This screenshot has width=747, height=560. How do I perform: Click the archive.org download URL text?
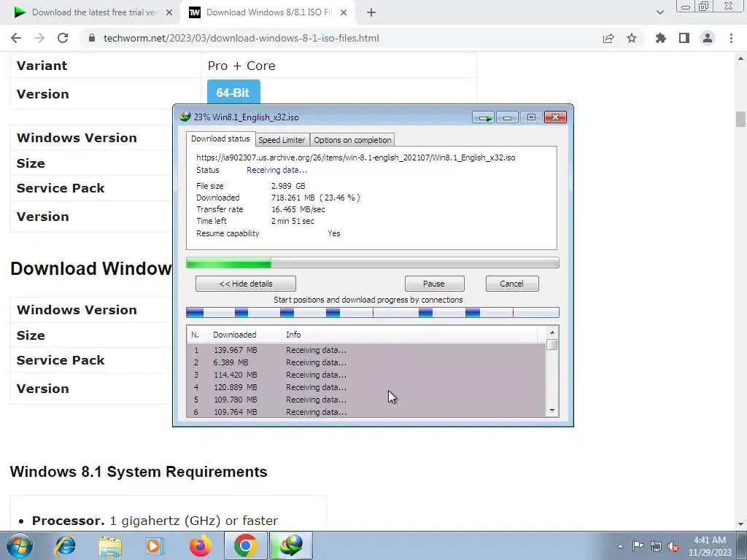[x=355, y=157]
